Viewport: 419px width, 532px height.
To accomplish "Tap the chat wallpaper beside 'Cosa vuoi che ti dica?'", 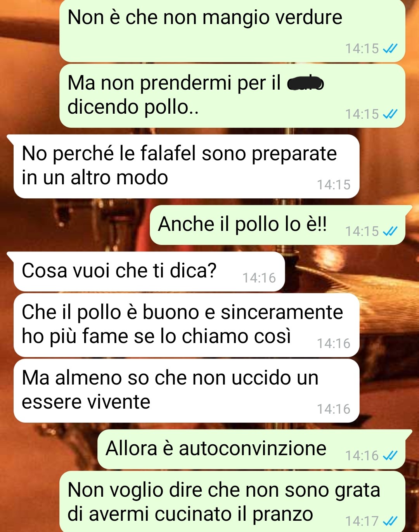I will [x=349, y=272].
